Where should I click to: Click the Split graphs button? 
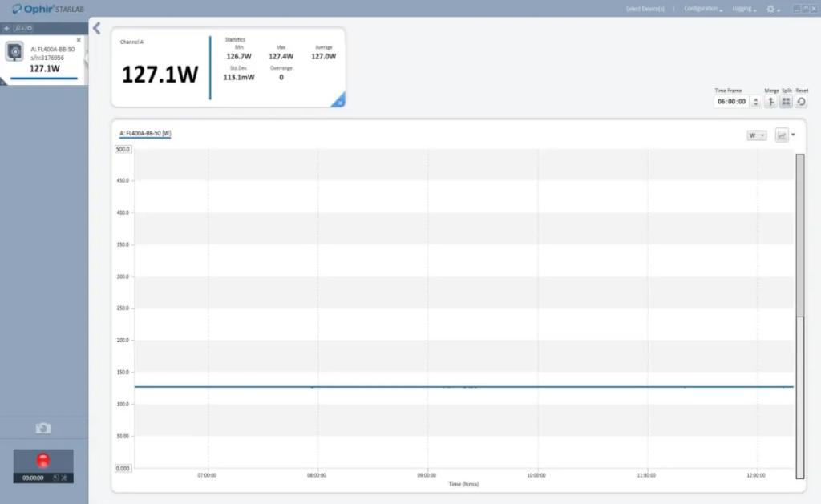point(786,102)
